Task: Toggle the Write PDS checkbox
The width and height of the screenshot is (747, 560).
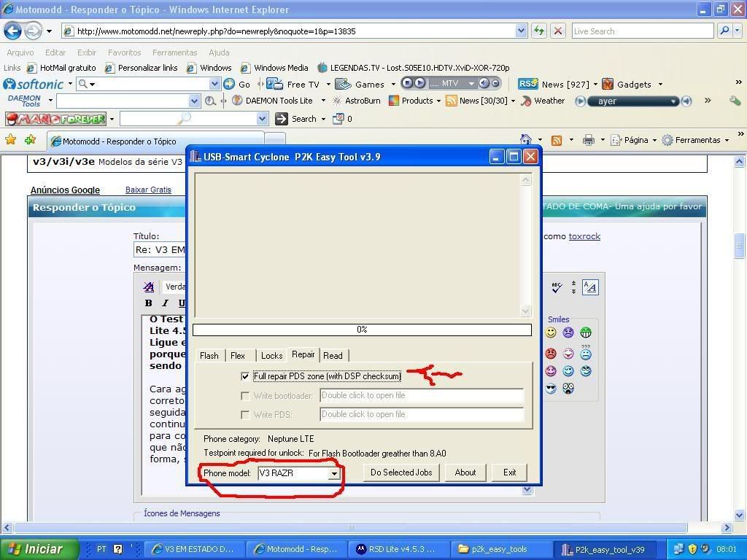Action: [x=245, y=415]
